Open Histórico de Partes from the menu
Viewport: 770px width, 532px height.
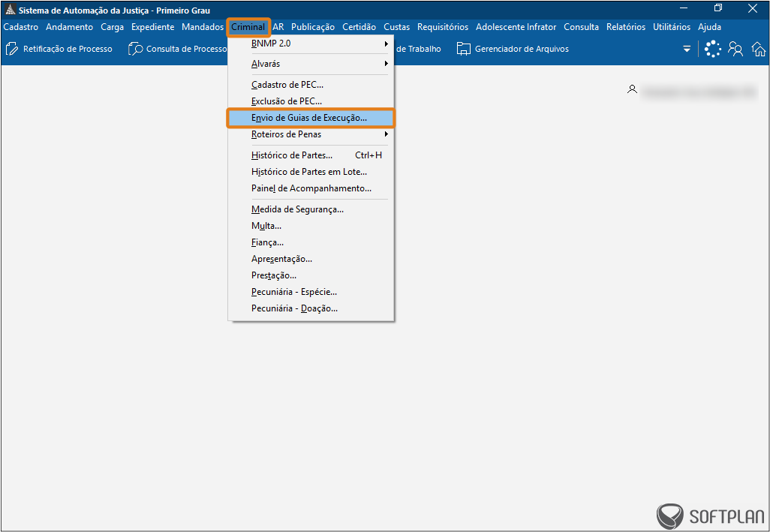click(292, 155)
